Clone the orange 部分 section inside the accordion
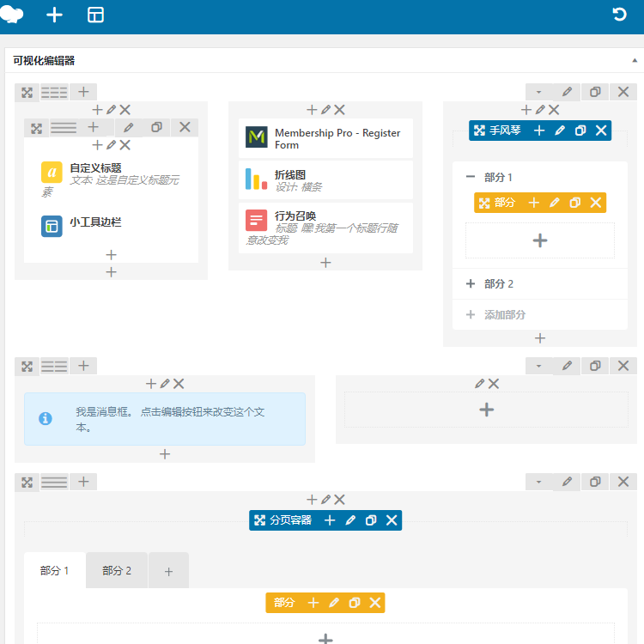Image resolution: width=644 pixels, height=644 pixels. pos(575,203)
